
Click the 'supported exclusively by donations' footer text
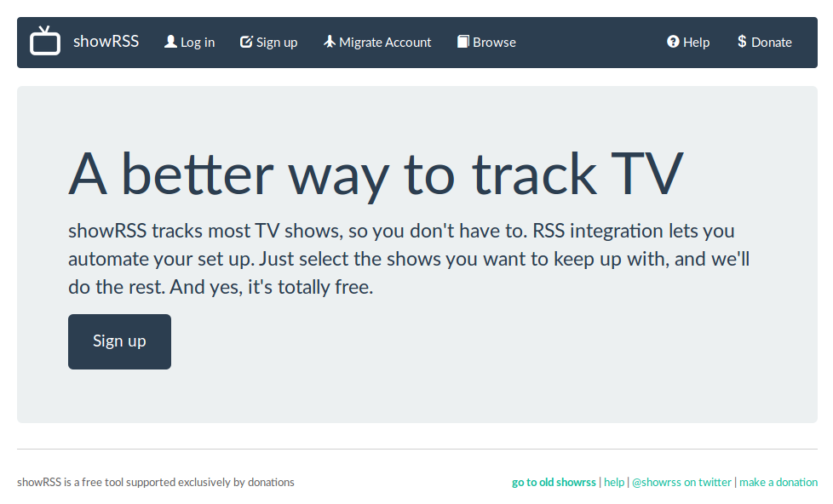click(x=210, y=482)
